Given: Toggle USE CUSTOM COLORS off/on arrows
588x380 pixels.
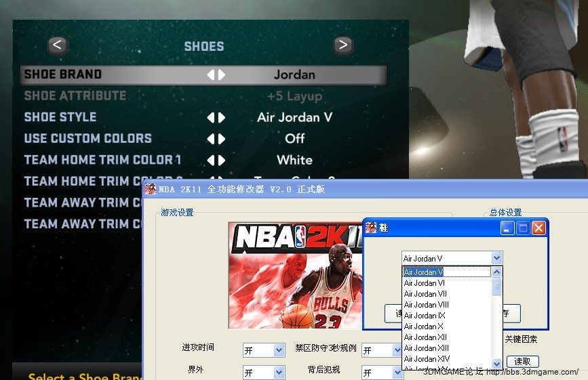Looking at the screenshot, I should 216,139.
